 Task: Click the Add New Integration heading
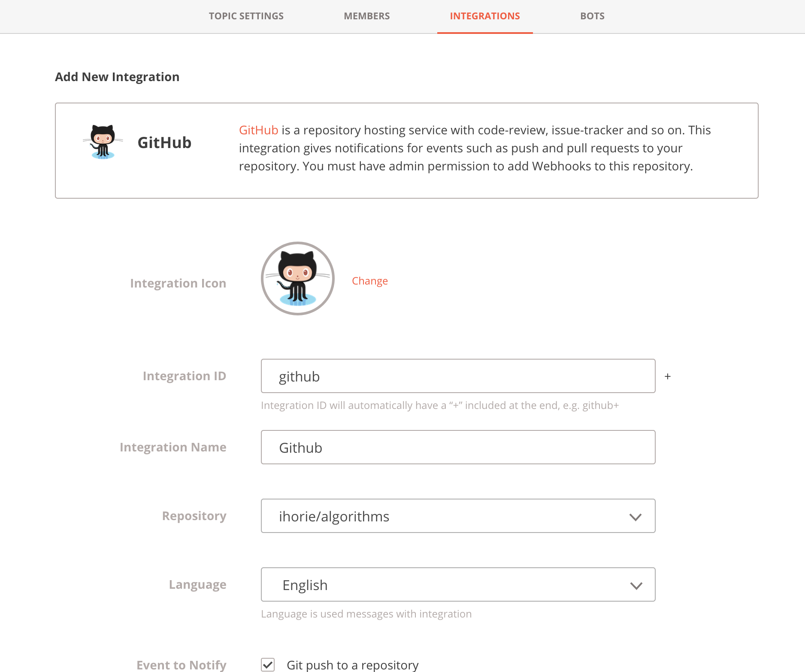pos(117,77)
